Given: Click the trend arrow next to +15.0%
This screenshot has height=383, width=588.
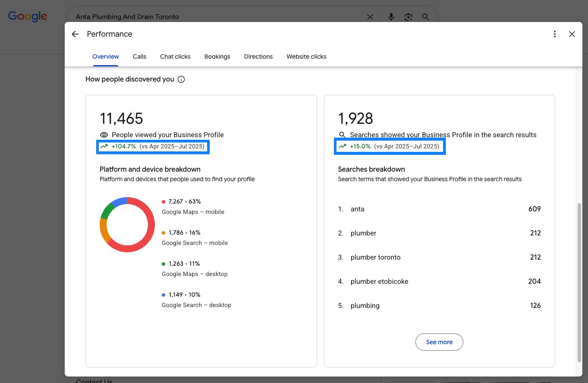Looking at the screenshot, I should (342, 146).
